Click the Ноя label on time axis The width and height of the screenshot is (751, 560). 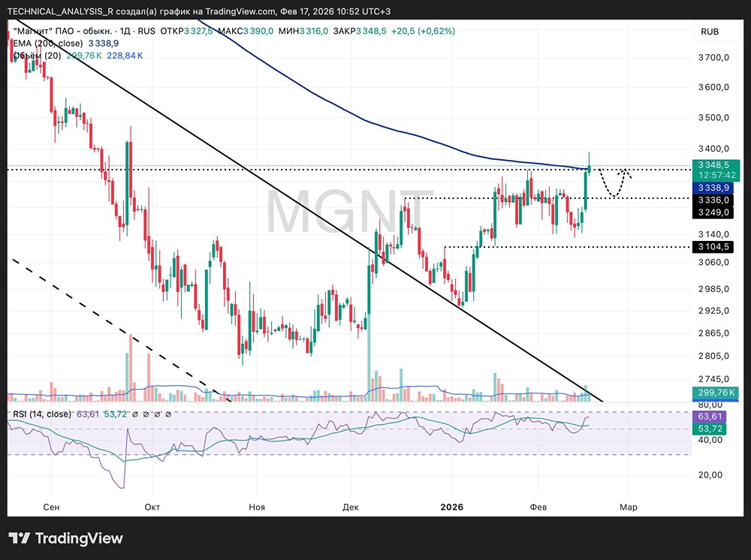click(257, 507)
